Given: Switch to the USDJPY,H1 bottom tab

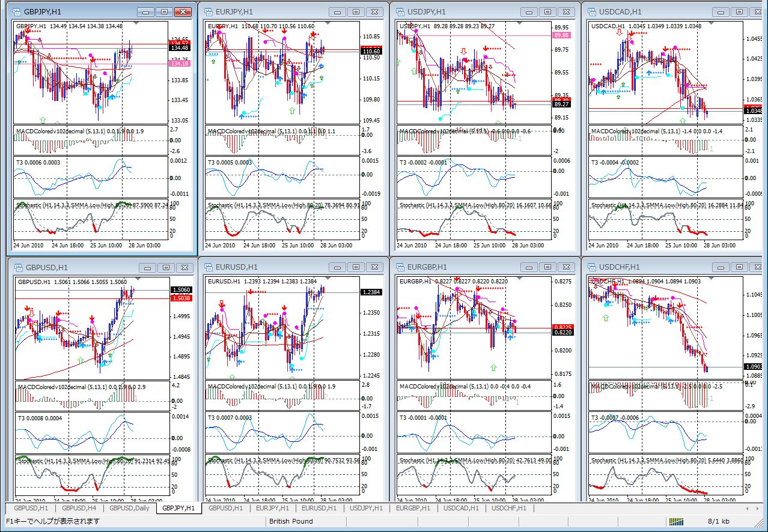Looking at the screenshot, I should [367, 508].
